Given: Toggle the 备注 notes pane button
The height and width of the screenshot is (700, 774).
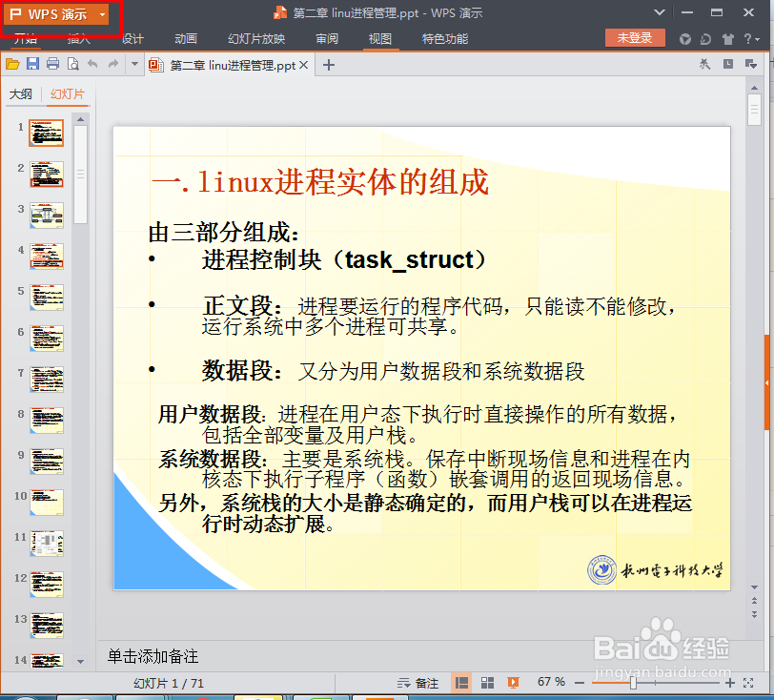Looking at the screenshot, I should [418, 683].
